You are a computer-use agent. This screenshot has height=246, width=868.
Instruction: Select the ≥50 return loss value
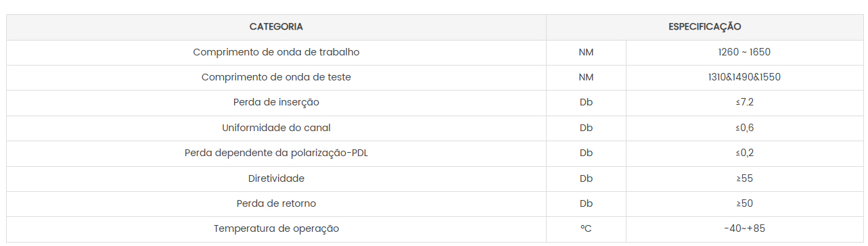pos(744,204)
